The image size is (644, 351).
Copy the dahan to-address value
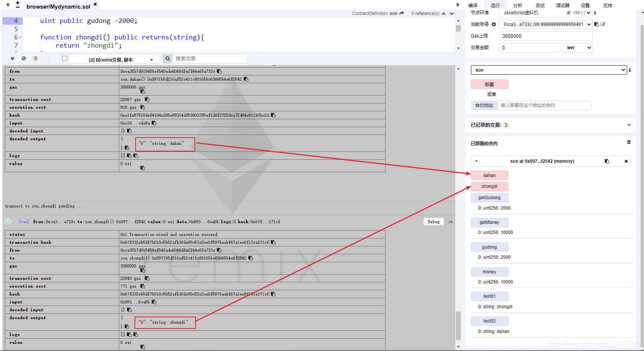[246, 79]
